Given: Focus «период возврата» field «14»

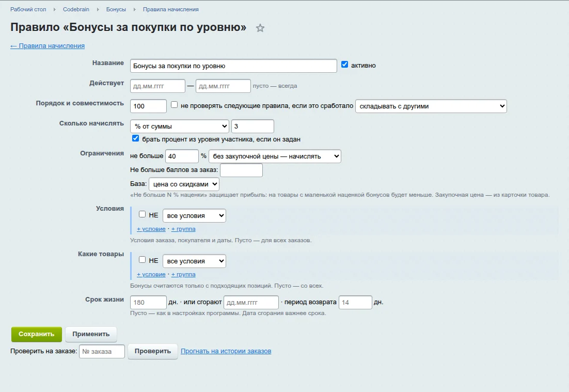Looking at the screenshot, I should coord(355,302).
